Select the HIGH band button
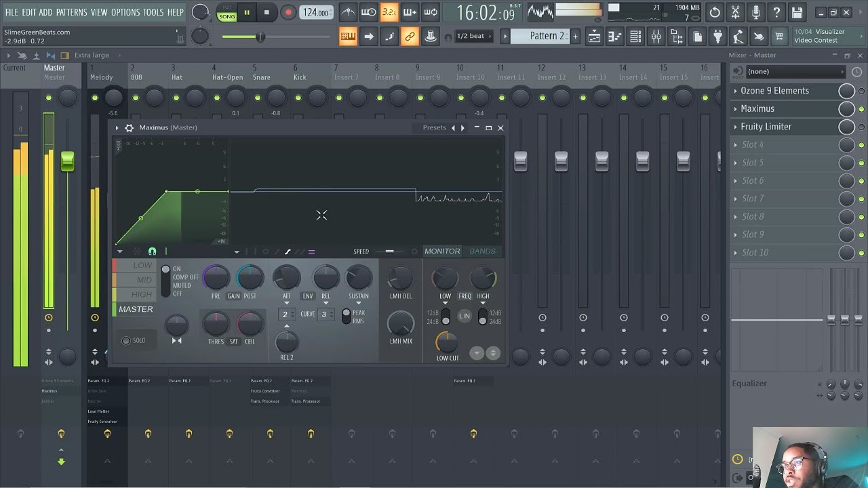This screenshot has height=488, width=868. pos(134,295)
